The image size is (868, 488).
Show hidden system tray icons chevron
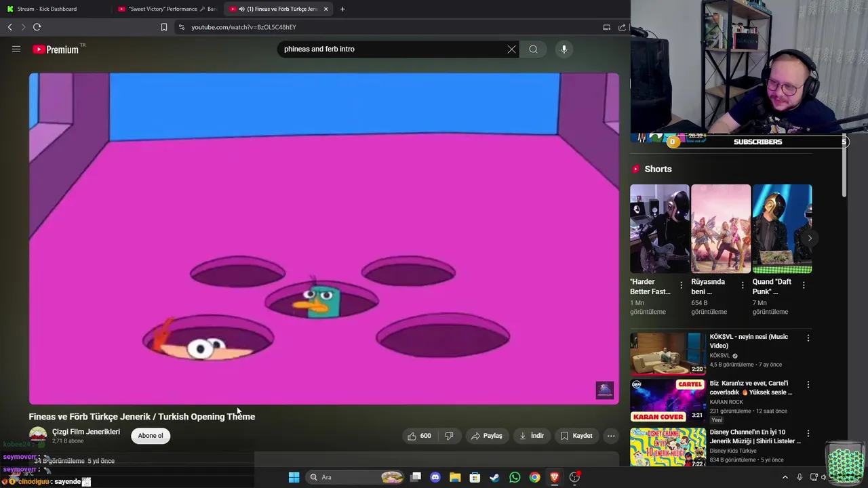pos(785,477)
